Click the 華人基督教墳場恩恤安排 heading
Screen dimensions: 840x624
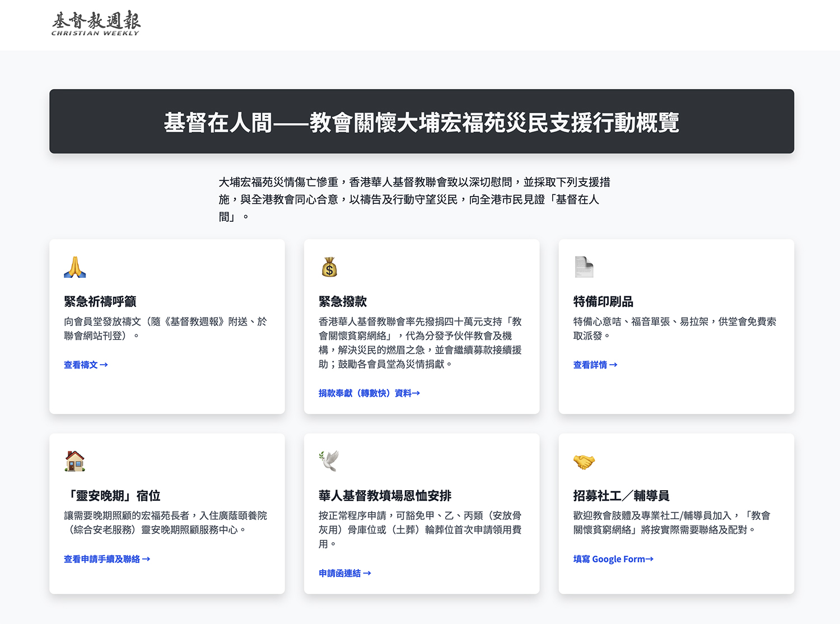[x=385, y=496]
